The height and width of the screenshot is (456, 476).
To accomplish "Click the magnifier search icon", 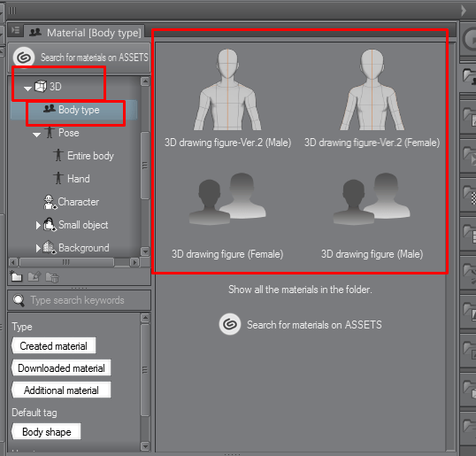I will [x=19, y=300].
